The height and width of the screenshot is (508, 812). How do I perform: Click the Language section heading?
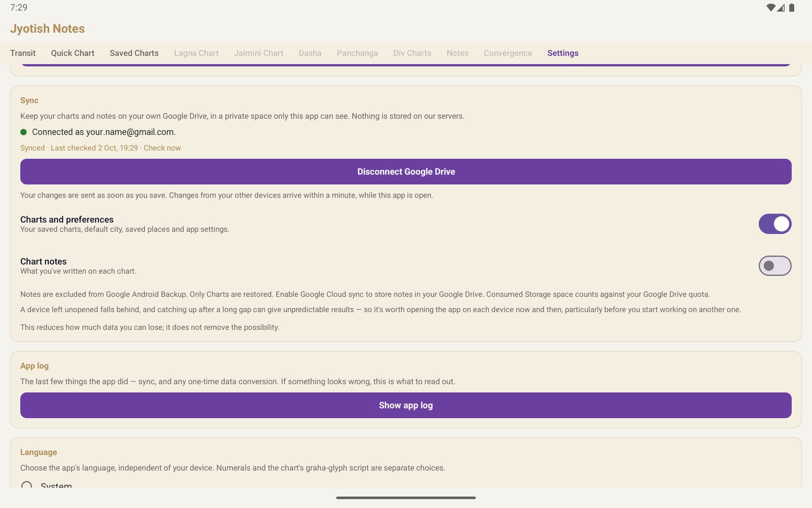pyautogui.click(x=39, y=452)
